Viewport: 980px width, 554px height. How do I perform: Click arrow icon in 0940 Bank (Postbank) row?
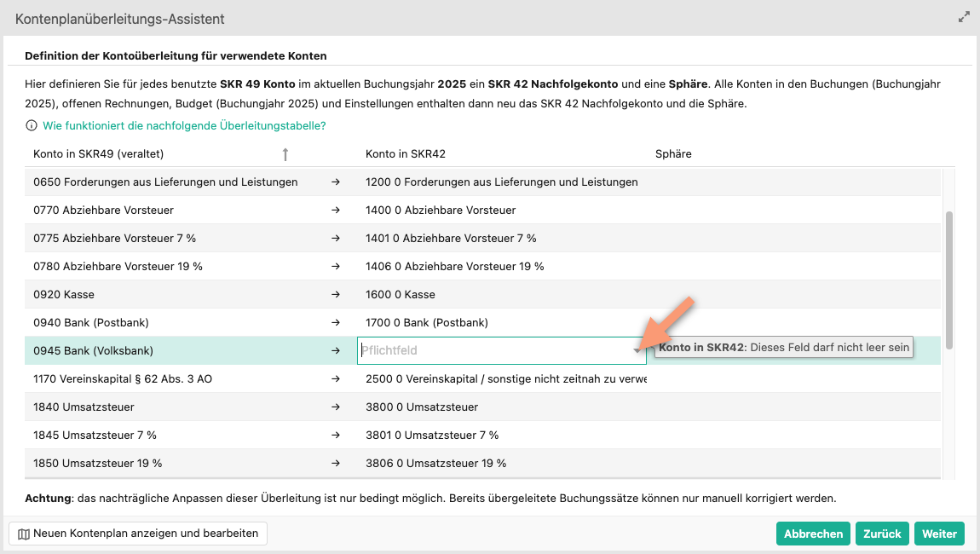[336, 323]
